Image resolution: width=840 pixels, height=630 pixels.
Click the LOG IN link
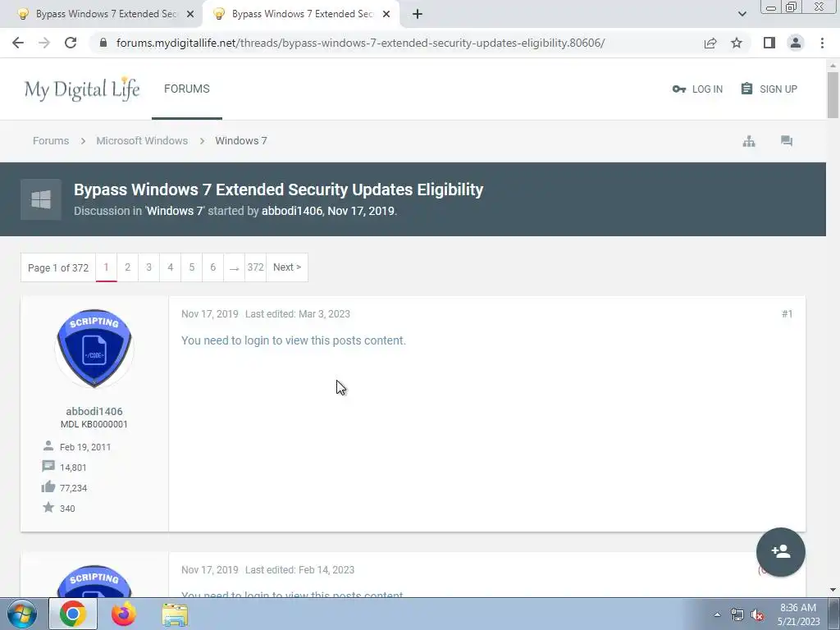[x=697, y=89]
